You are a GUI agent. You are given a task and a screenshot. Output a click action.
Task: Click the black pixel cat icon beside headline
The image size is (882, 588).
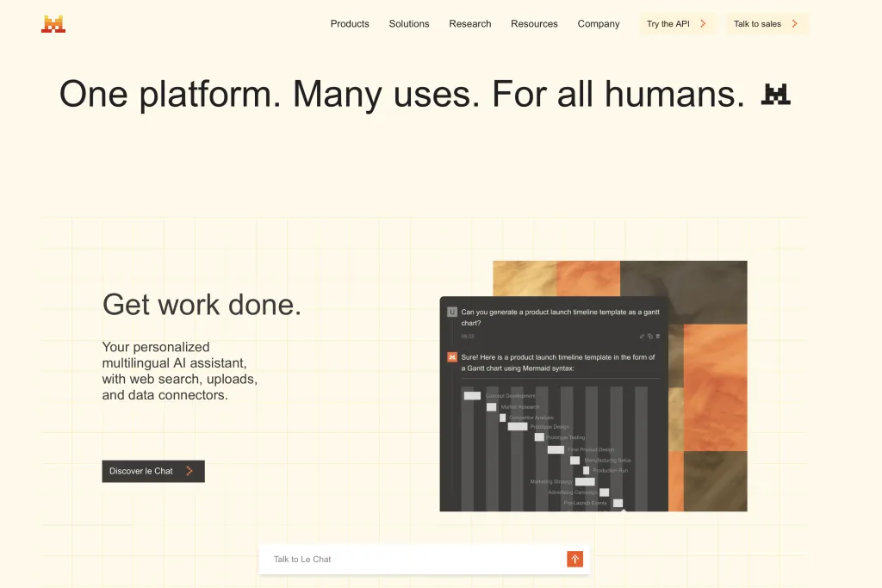(x=775, y=95)
